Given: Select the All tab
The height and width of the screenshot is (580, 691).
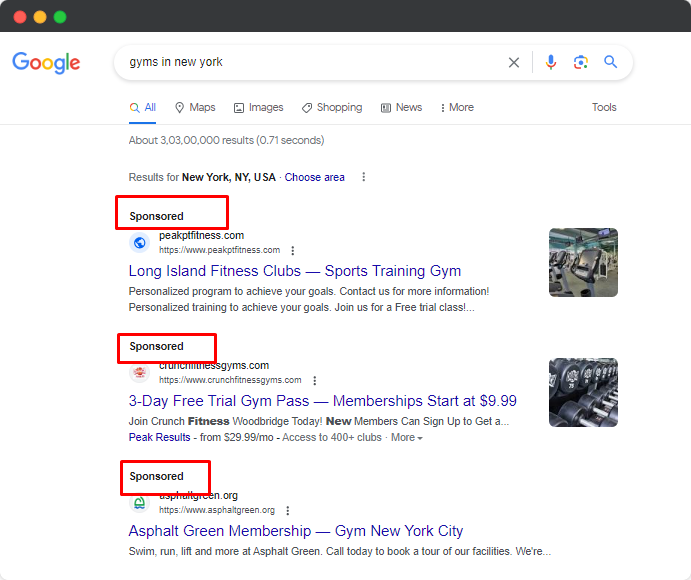Looking at the screenshot, I should click(x=142, y=108).
